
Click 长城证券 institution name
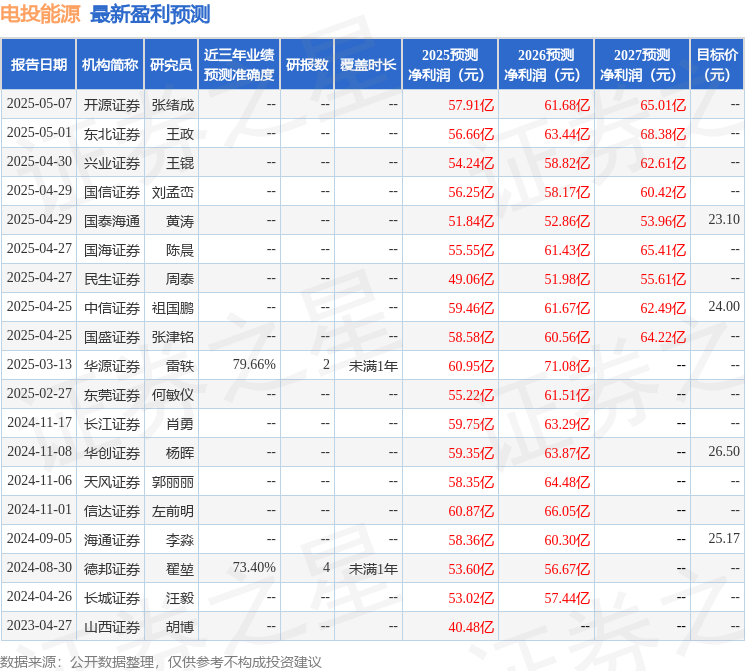point(112,598)
